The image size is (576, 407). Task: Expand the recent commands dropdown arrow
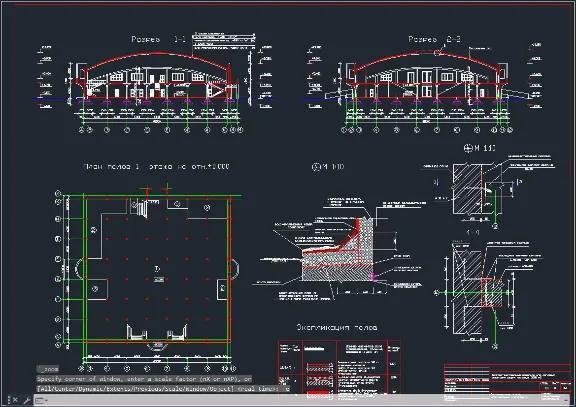click(x=46, y=400)
